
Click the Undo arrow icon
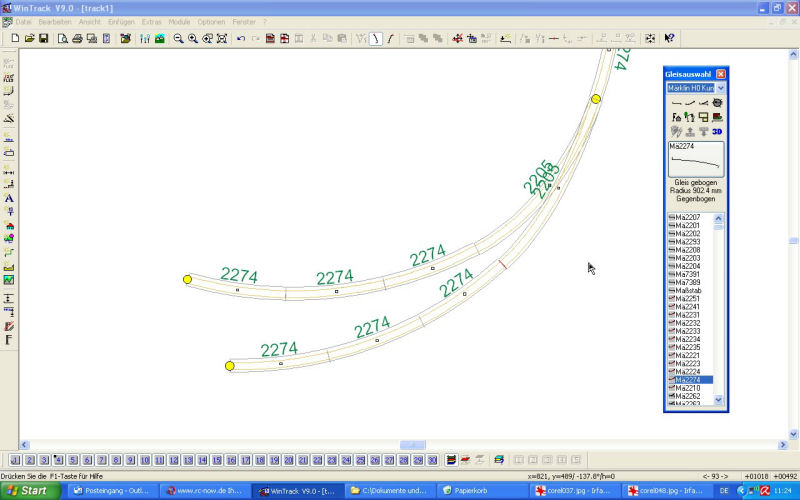pyautogui.click(x=240, y=38)
